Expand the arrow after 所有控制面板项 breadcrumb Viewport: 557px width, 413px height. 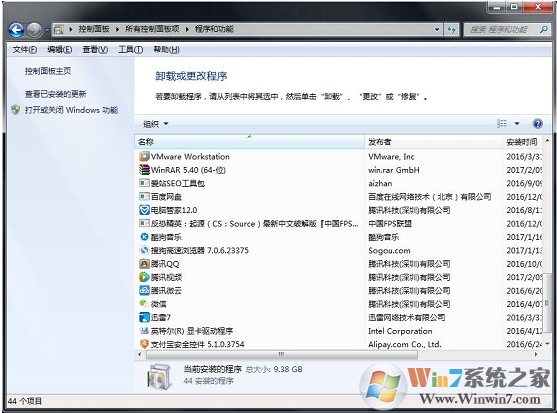tap(187, 29)
